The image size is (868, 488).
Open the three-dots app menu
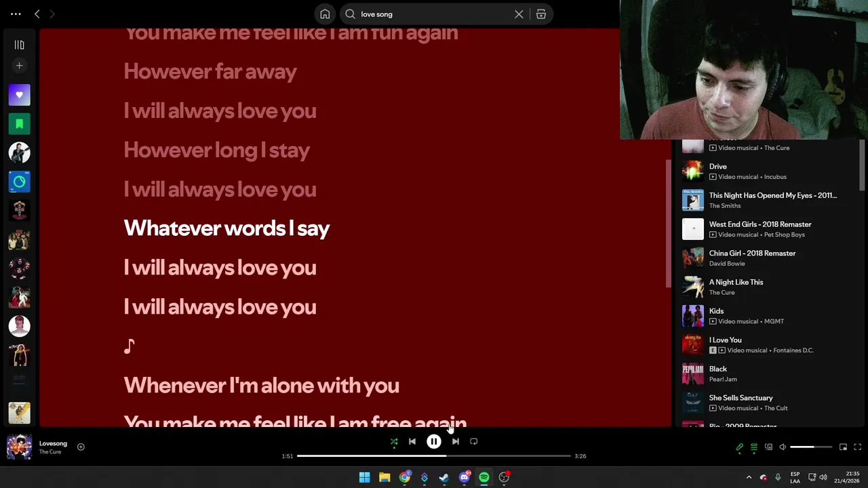pyautogui.click(x=16, y=14)
